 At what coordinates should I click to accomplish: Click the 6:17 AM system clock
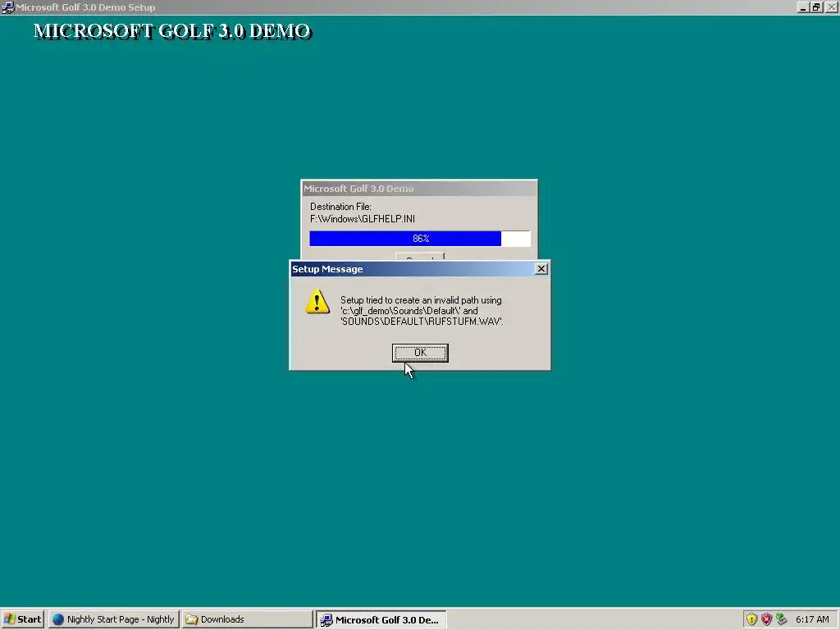[x=812, y=619]
